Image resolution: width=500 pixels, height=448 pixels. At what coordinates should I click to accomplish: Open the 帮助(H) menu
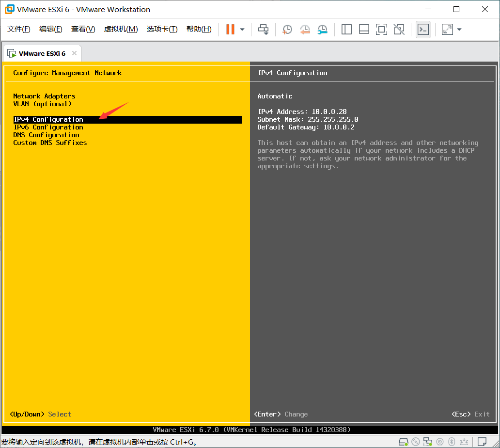199,29
